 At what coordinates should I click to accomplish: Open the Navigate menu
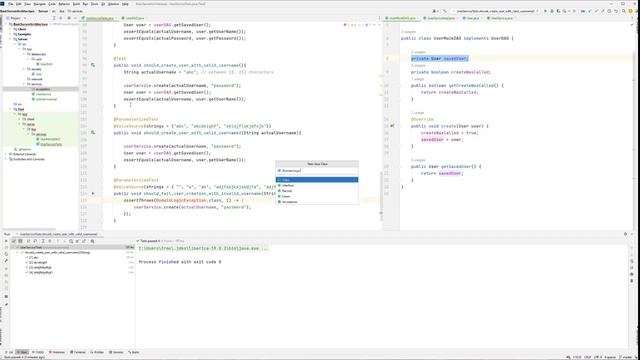pyautogui.click(x=40, y=4)
